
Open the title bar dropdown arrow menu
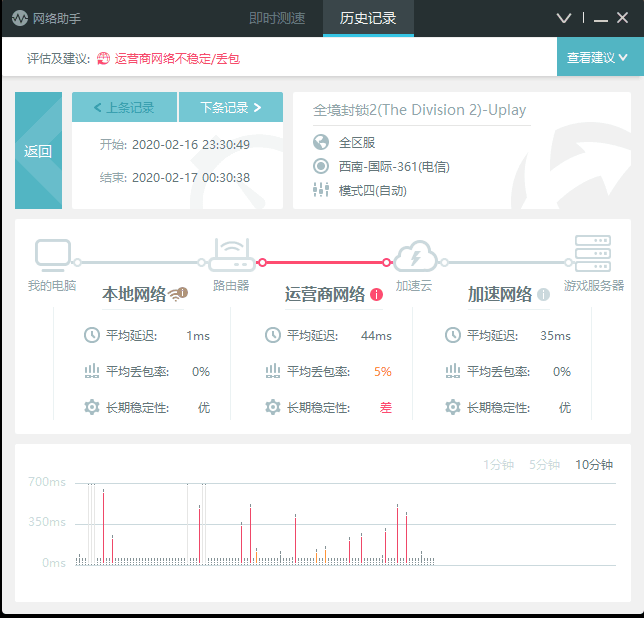tap(564, 18)
